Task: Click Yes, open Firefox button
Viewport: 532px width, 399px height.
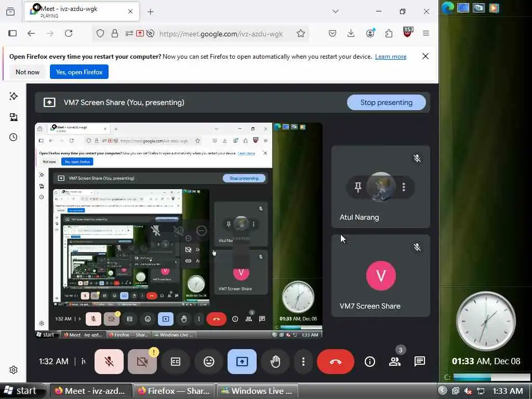Action: click(x=79, y=72)
